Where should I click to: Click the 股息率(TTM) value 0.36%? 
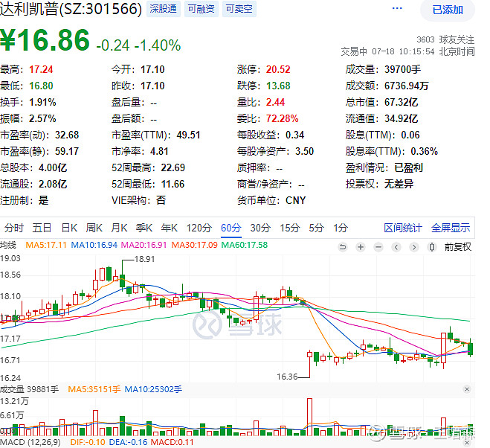coord(424,151)
